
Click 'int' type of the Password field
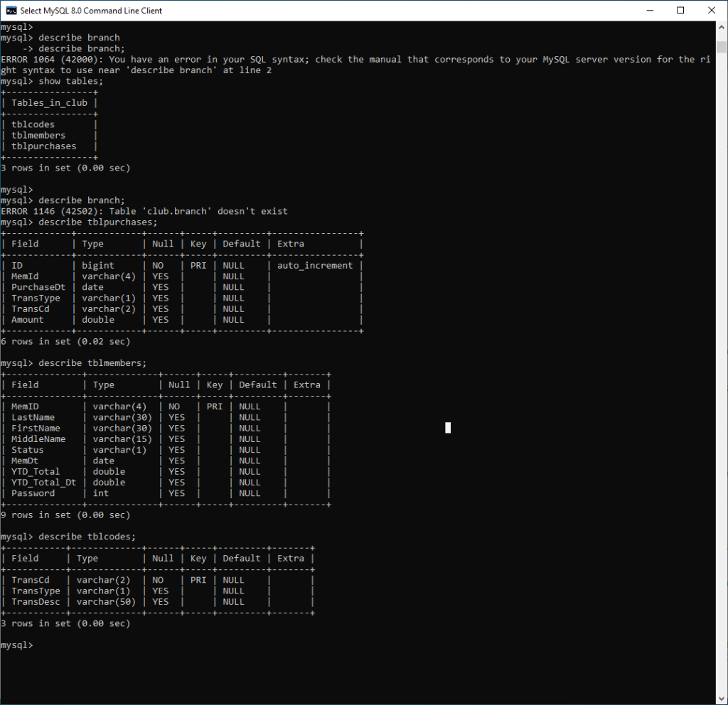coord(101,493)
